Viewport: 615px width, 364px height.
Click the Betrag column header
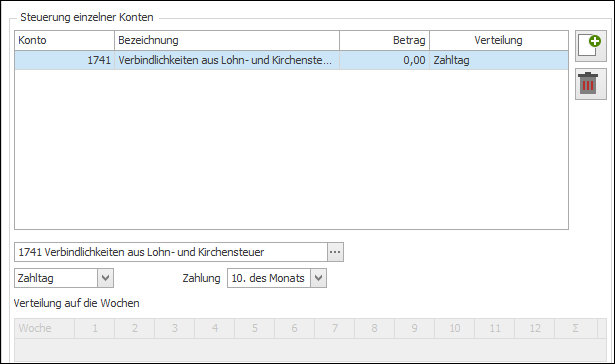pyautogui.click(x=385, y=40)
